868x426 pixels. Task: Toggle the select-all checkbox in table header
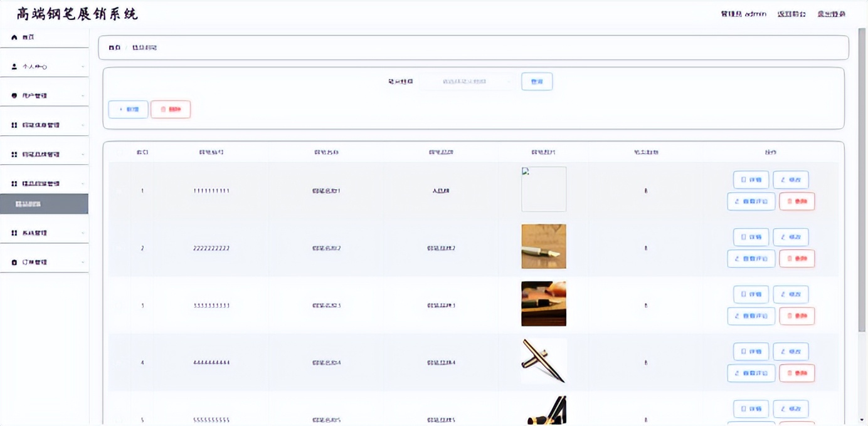click(119, 152)
